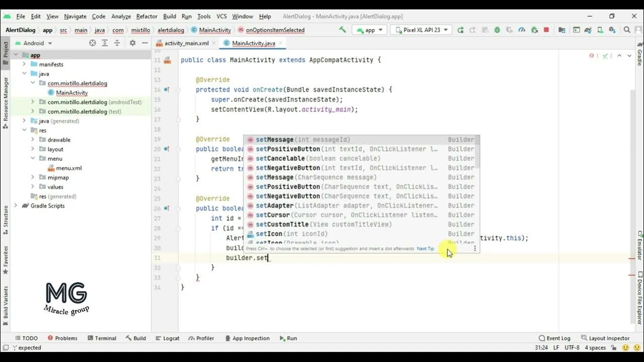Open the app run configuration dropdown
Screen dimensions: 644x362
(370, 30)
